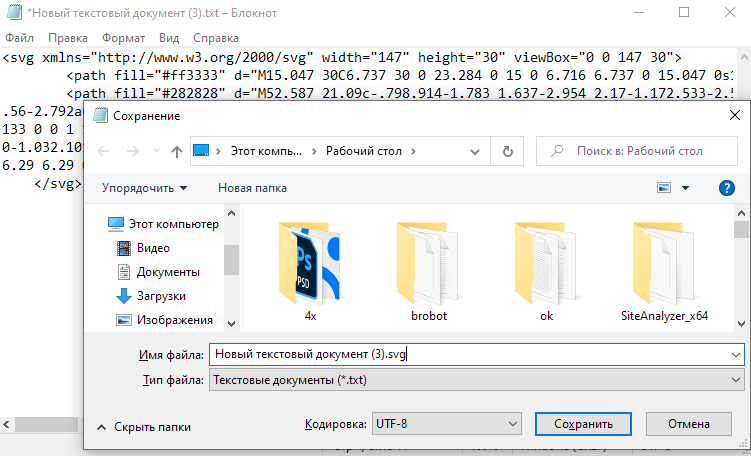
Task: Open the Тип файла dropdown
Action: pos(477,380)
